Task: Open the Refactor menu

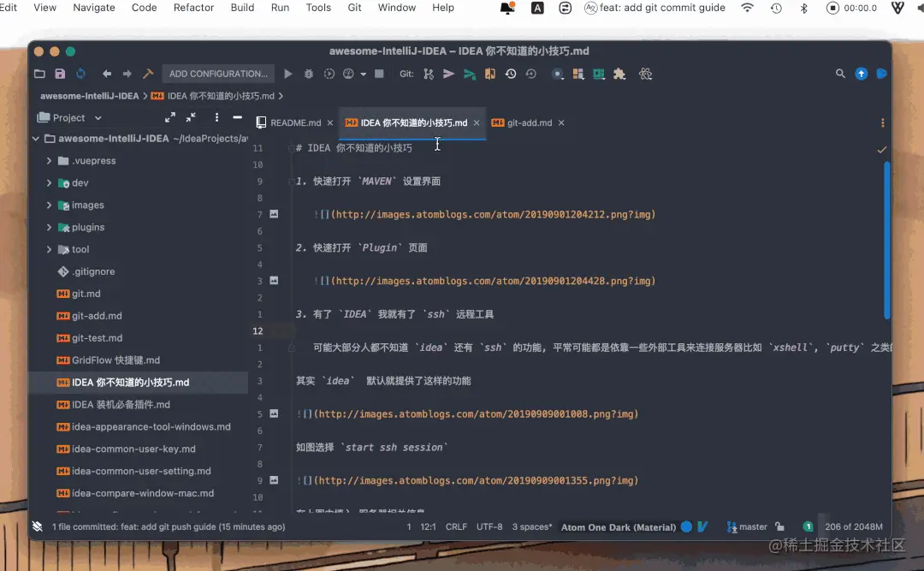Action: (193, 8)
